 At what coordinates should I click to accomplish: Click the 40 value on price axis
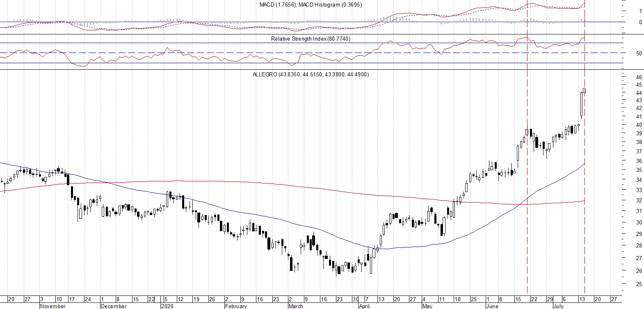pos(639,125)
